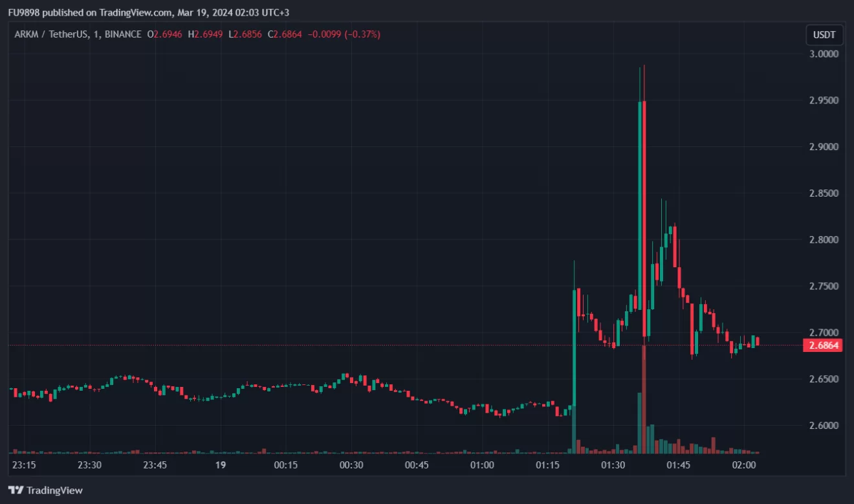
Task: Click the 23:15 time axis label
Action: [x=23, y=465]
